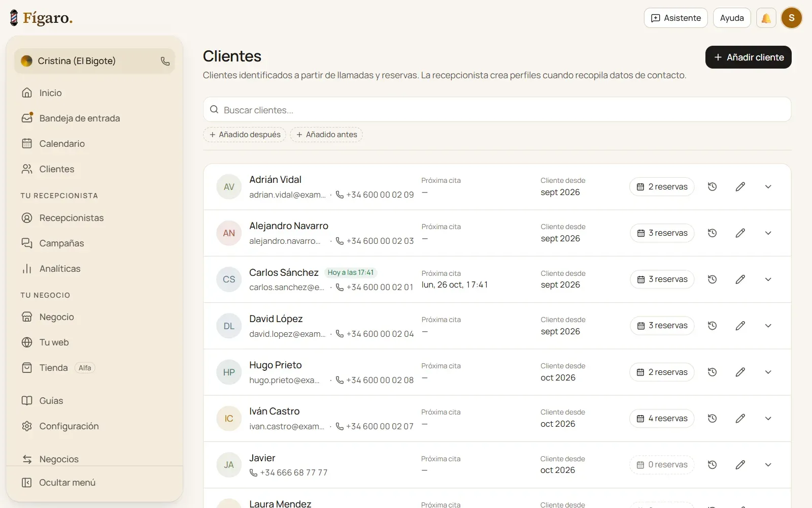
Task: Edit Alejandro Navarro with pencil icon
Action: [740, 233]
